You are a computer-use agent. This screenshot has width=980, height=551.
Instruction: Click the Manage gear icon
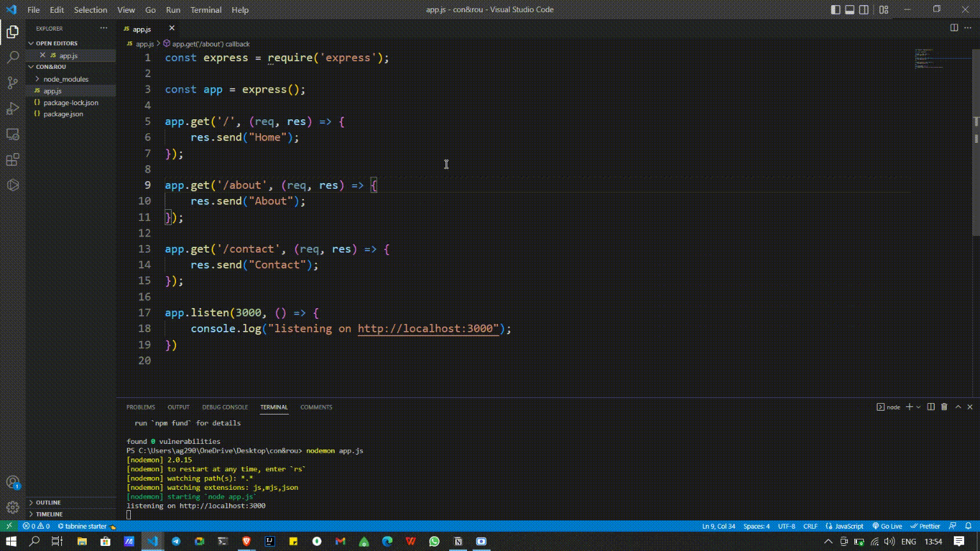[x=13, y=508]
